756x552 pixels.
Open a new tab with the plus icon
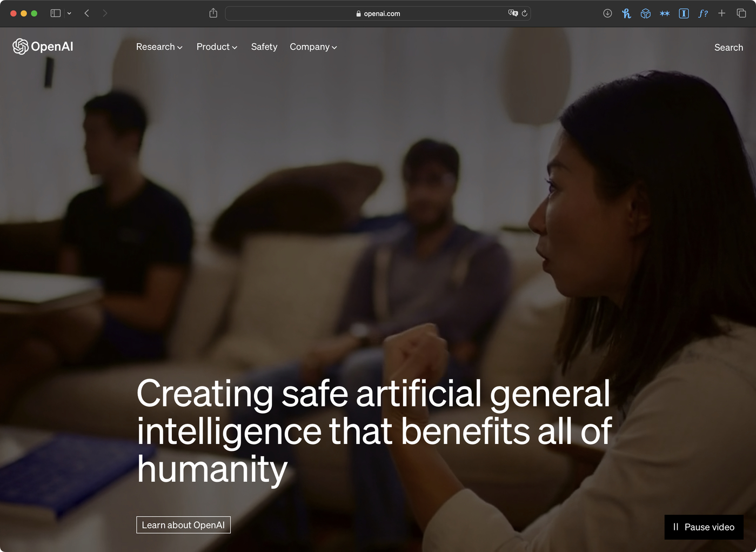click(722, 13)
